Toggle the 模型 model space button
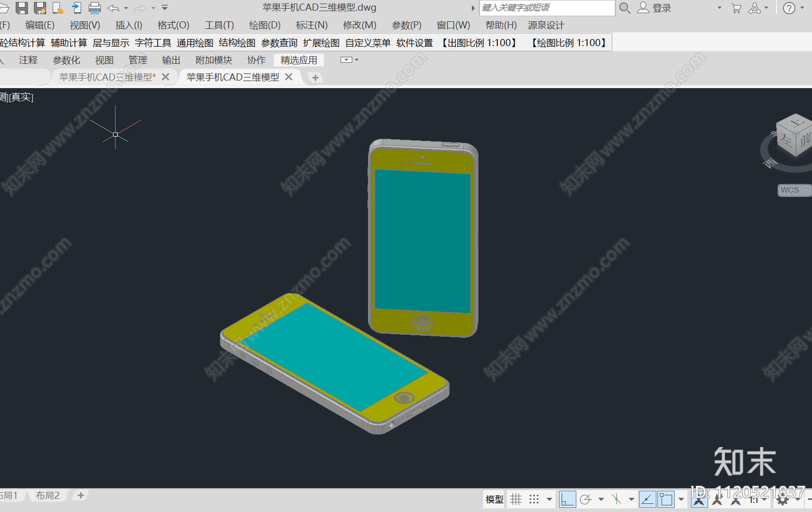The width and height of the screenshot is (812, 512). coord(494,500)
